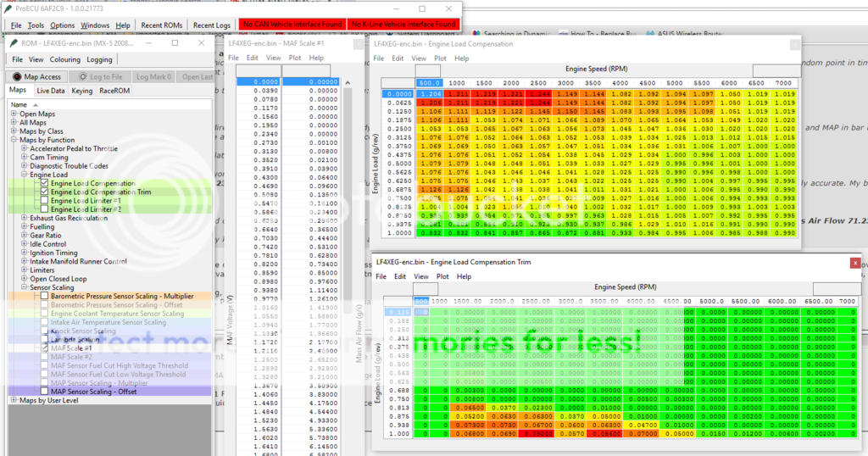This screenshot has height=456, width=868.
Task: Click the Recent ROMs button
Action: click(x=162, y=25)
